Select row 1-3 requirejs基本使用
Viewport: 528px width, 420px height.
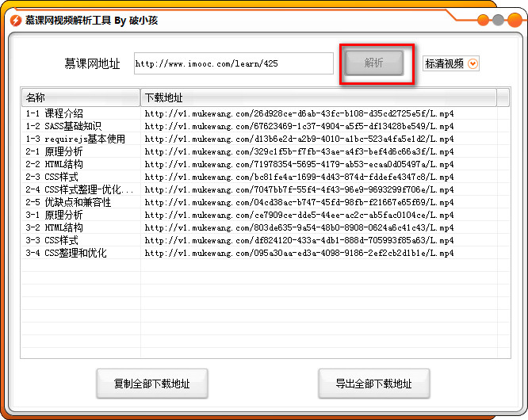(x=266, y=139)
